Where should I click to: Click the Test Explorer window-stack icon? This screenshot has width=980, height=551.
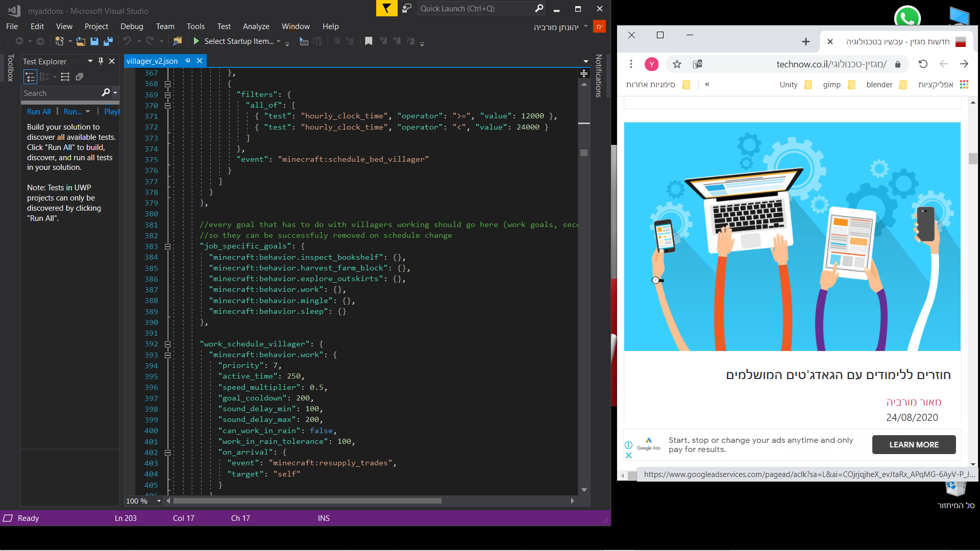point(80,77)
